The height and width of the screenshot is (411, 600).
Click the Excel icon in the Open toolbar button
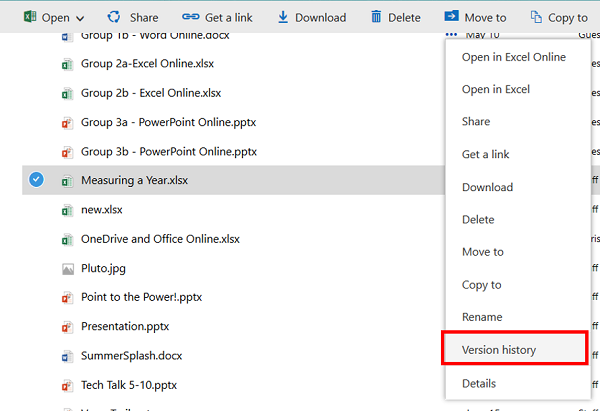click(30, 17)
